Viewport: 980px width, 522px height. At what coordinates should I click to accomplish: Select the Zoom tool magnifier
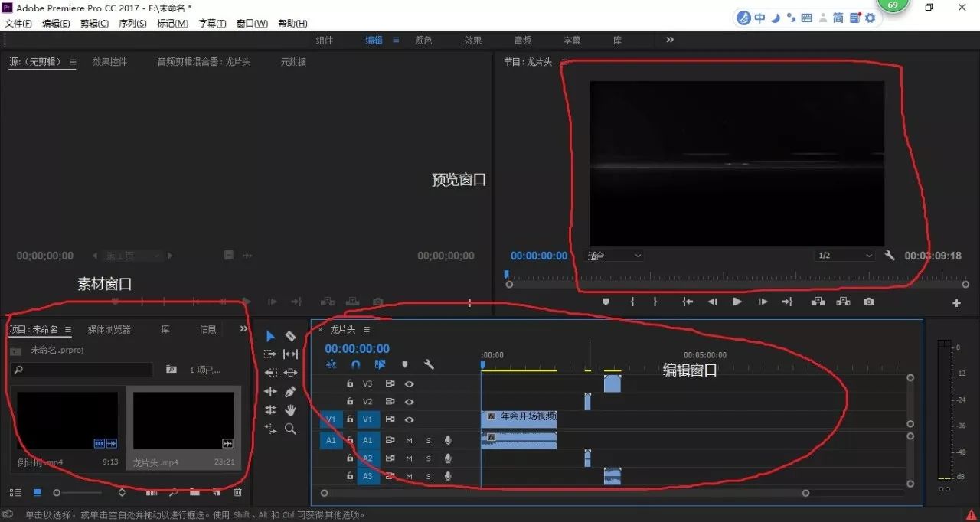tap(290, 429)
